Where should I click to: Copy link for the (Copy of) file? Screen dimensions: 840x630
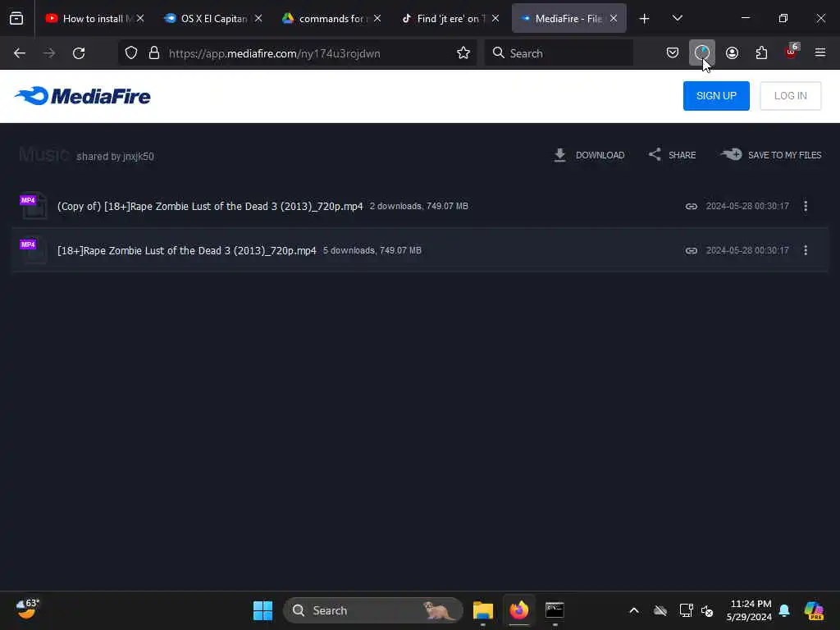click(691, 206)
